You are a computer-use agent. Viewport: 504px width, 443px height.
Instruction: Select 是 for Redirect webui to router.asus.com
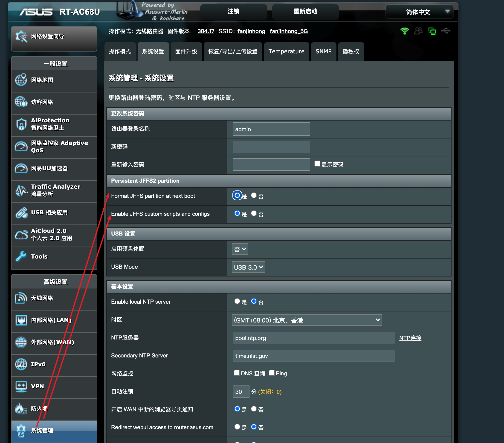tap(237, 427)
